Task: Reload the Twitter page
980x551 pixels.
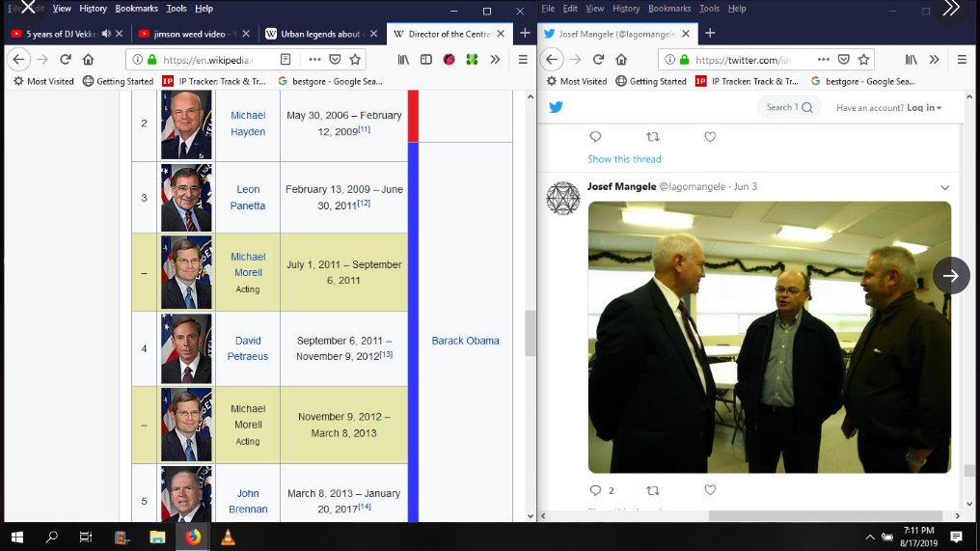Action: (598, 60)
